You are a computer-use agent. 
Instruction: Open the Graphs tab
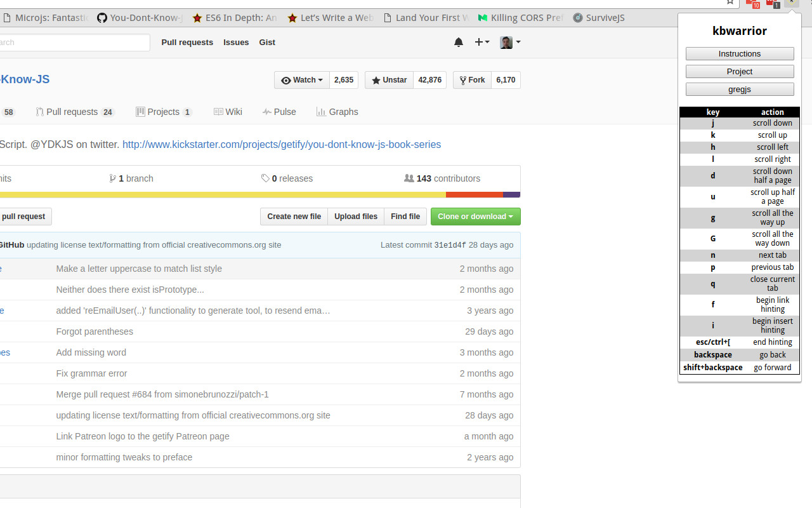point(337,112)
